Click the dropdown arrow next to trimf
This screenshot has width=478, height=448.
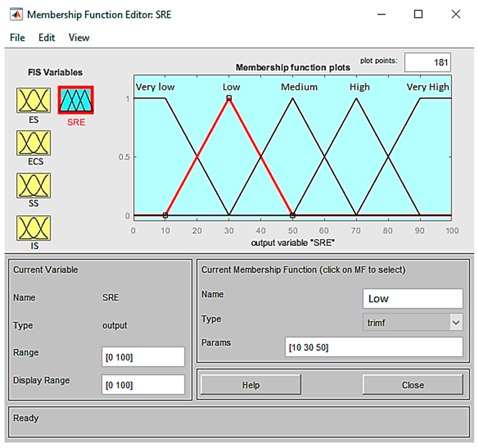pos(456,322)
